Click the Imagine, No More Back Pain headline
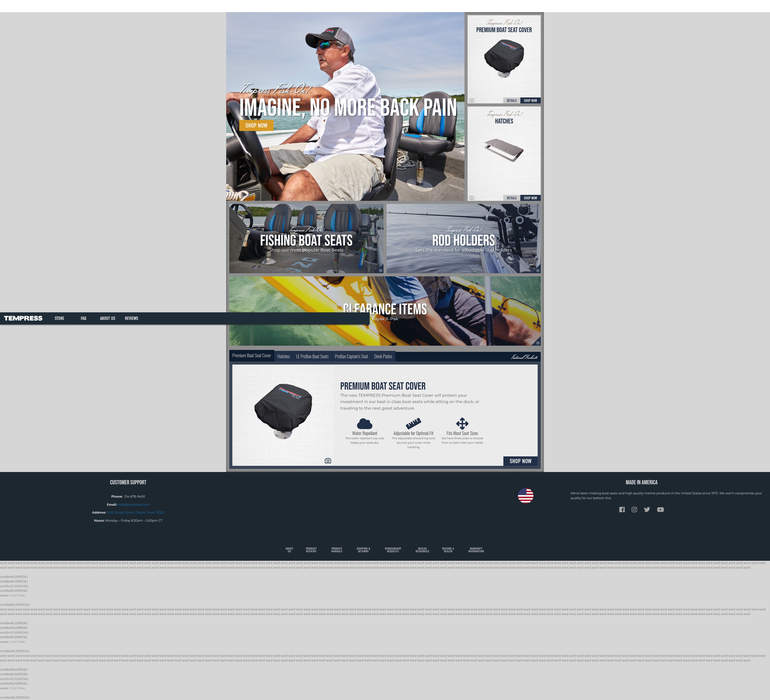Viewport: 770px width, 700px height. coord(348,107)
